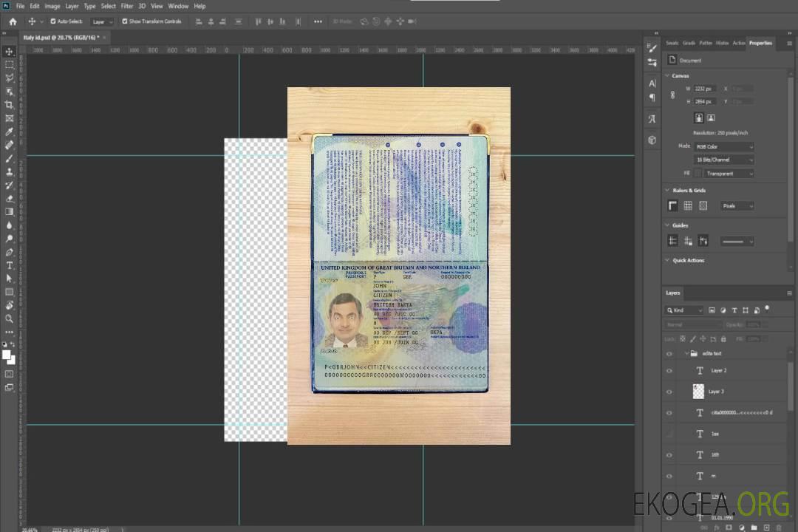
Task: Activate the Brush tool
Action: pyautogui.click(x=9, y=158)
